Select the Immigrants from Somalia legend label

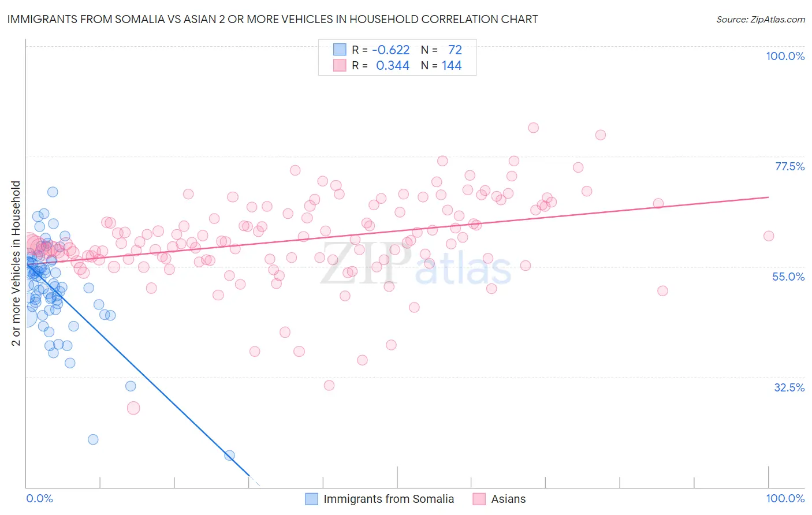tap(389, 499)
